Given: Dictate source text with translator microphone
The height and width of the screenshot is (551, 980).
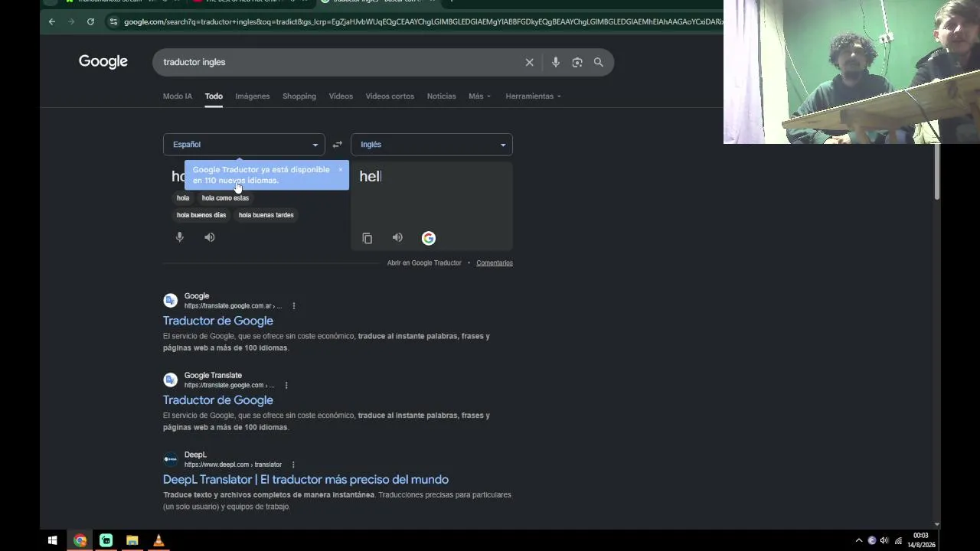Looking at the screenshot, I should 180,237.
